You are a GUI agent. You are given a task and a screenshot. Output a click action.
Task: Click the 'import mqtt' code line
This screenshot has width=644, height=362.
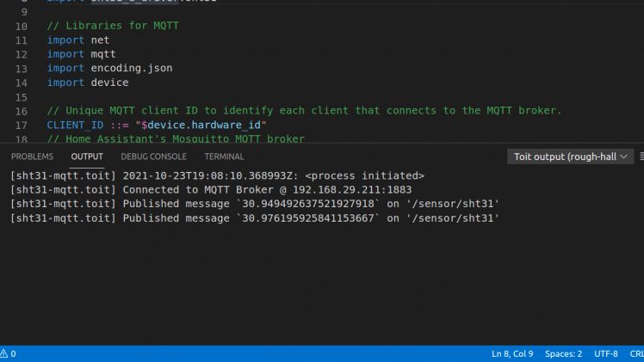pos(81,54)
